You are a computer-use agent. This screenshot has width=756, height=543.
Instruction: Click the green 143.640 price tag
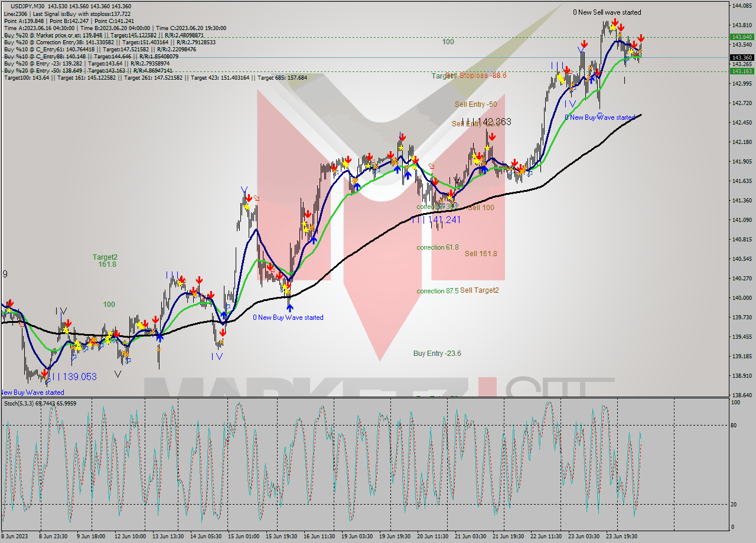[742, 37]
